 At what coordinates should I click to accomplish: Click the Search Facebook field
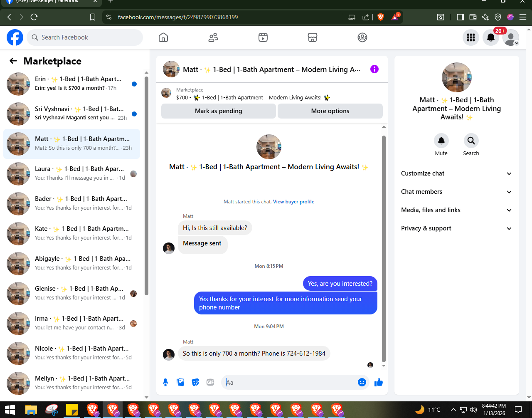point(85,37)
